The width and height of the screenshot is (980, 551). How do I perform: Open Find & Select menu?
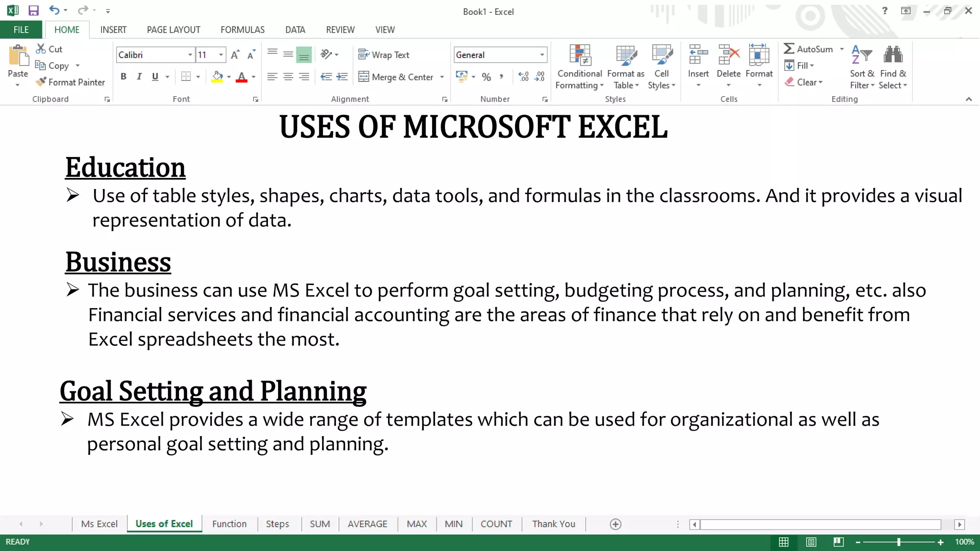click(x=893, y=67)
